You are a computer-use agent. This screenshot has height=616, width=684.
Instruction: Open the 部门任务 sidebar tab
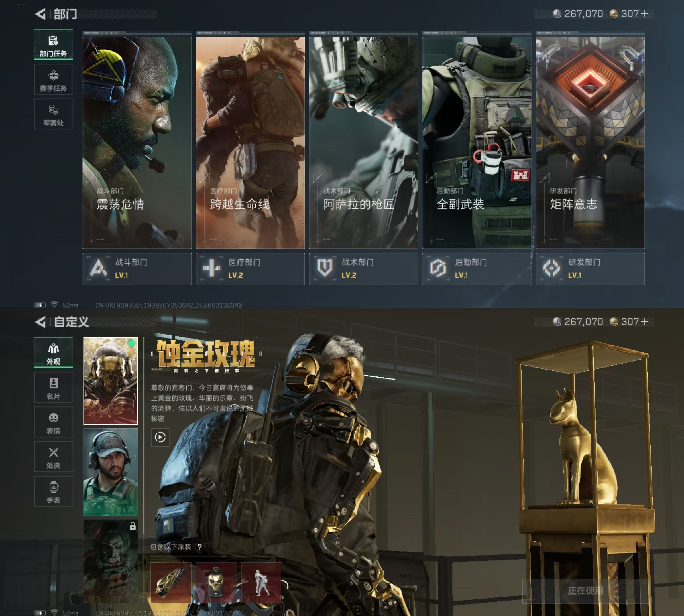point(54,45)
